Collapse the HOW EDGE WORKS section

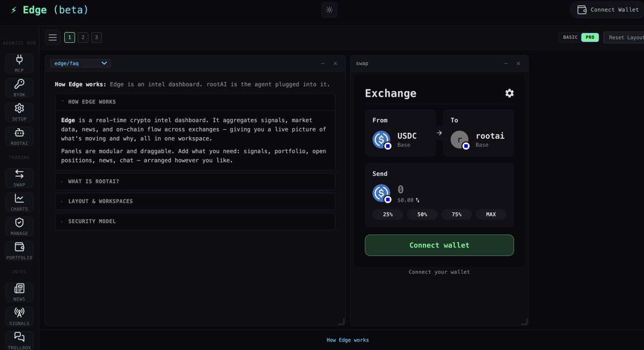point(195,102)
